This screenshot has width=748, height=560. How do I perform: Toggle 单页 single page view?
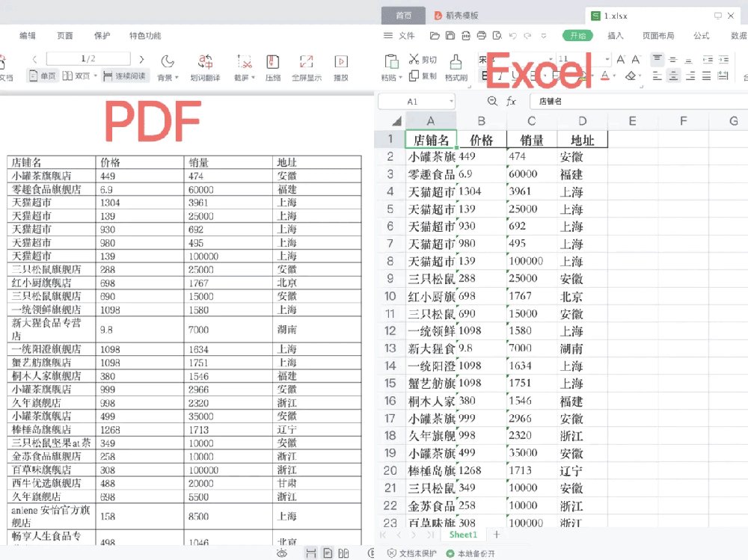click(43, 76)
